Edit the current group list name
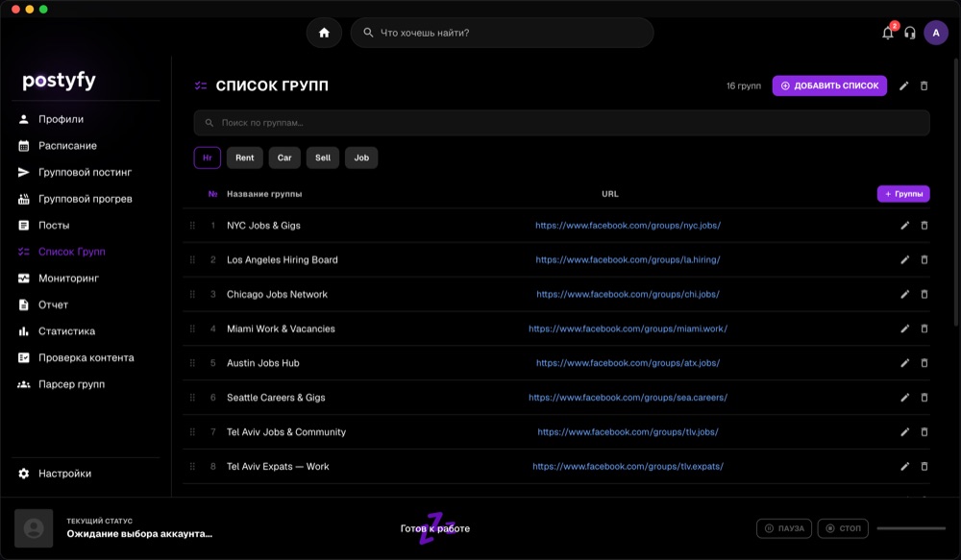The height and width of the screenshot is (560, 961). click(903, 85)
